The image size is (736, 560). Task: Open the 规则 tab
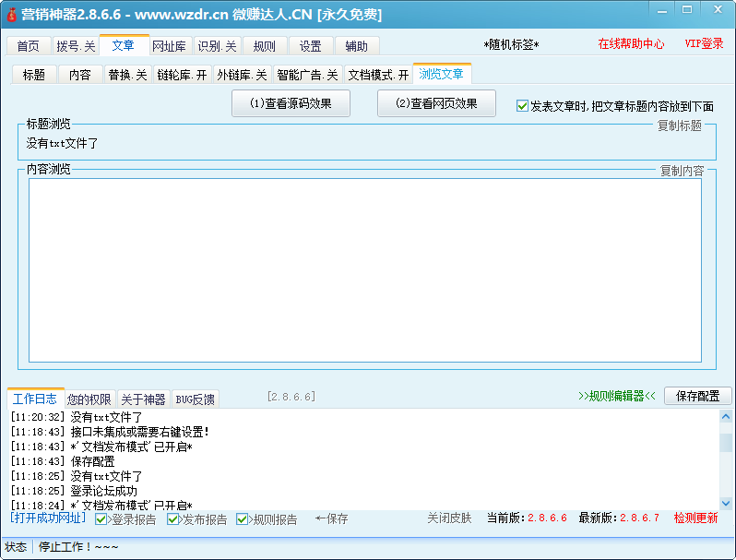tap(265, 46)
